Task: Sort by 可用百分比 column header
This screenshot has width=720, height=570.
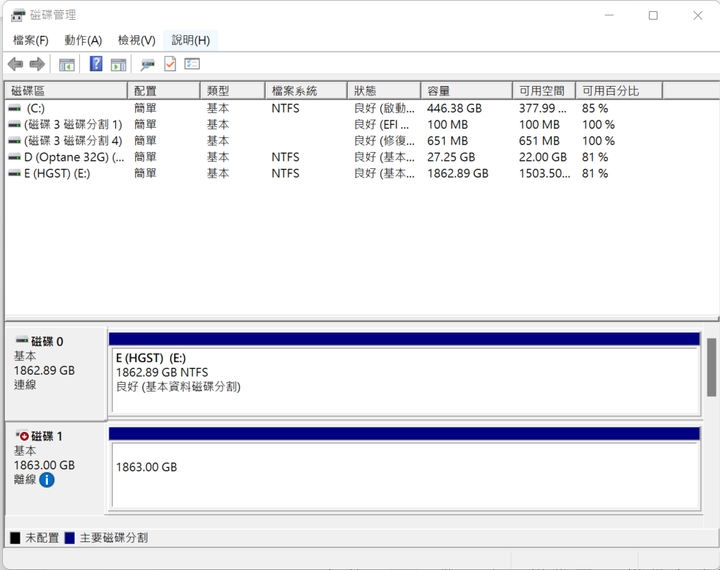Action: point(619,91)
